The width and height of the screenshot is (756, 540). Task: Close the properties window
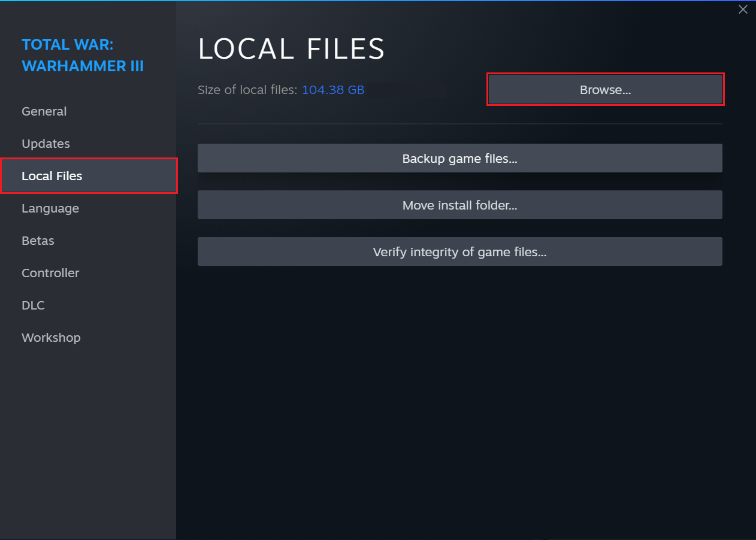coord(743,10)
